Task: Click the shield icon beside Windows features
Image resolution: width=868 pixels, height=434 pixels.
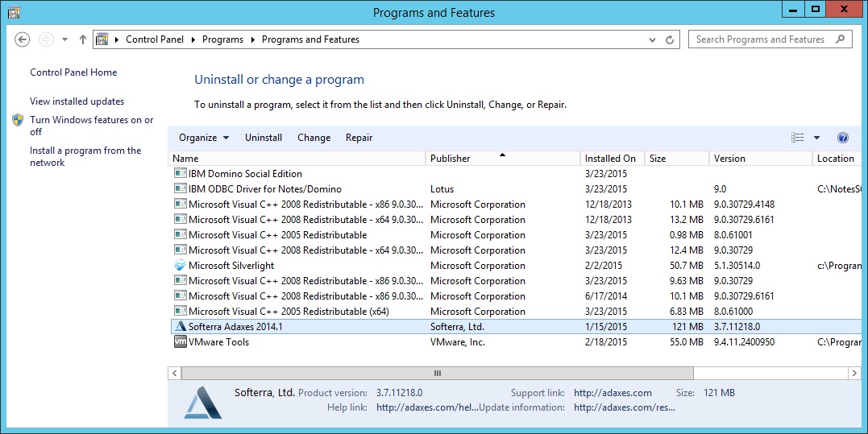Action: point(18,120)
